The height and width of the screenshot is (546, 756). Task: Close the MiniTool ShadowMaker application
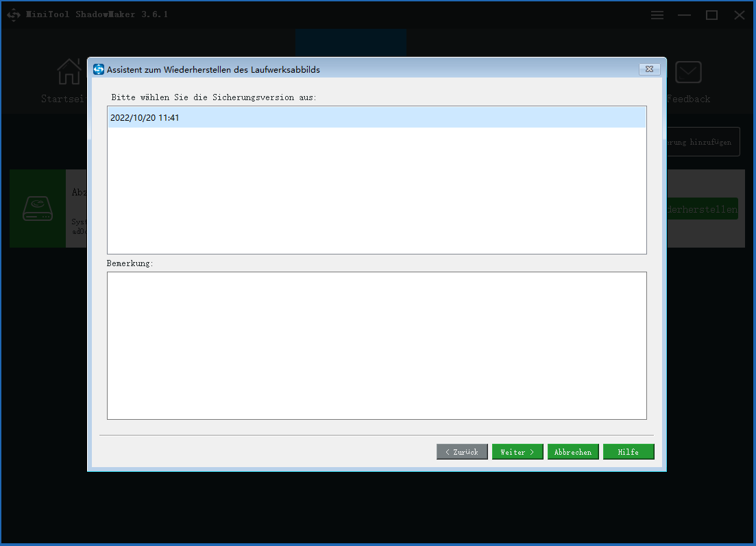(x=739, y=15)
